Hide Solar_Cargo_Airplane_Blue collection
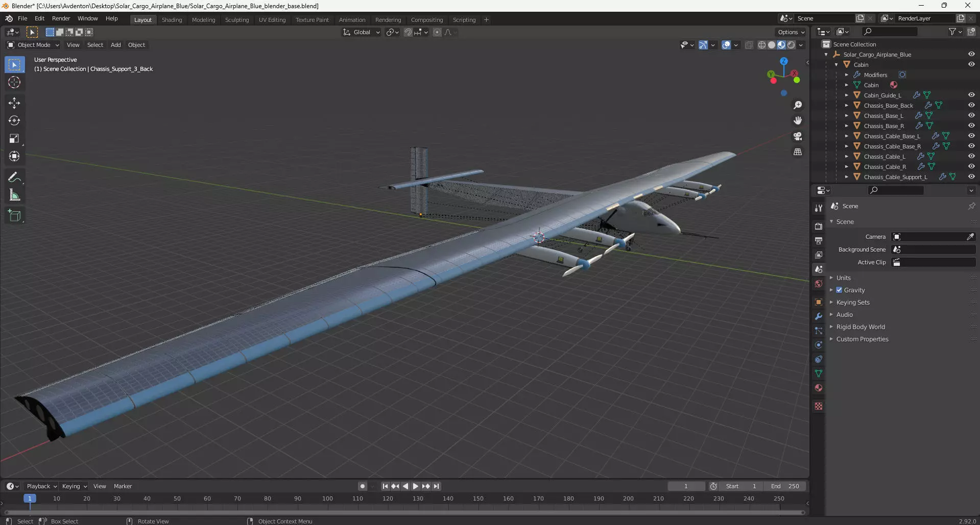The width and height of the screenshot is (980, 525). (x=971, y=54)
